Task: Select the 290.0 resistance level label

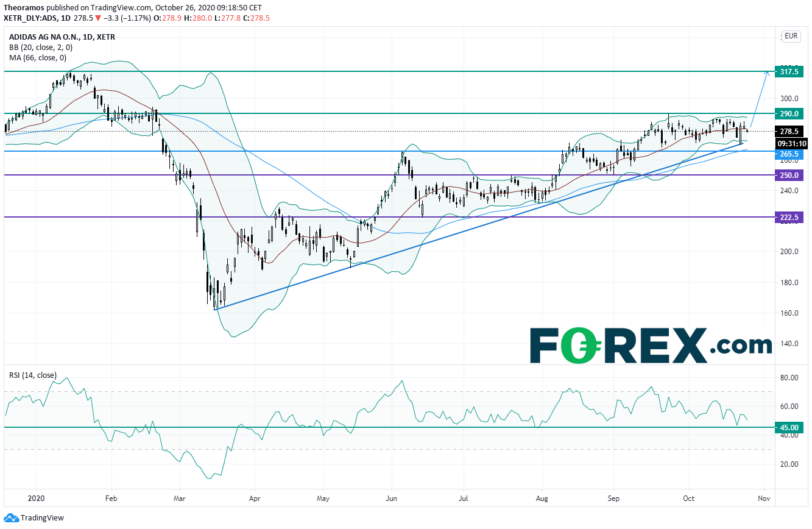Action: 788,113
